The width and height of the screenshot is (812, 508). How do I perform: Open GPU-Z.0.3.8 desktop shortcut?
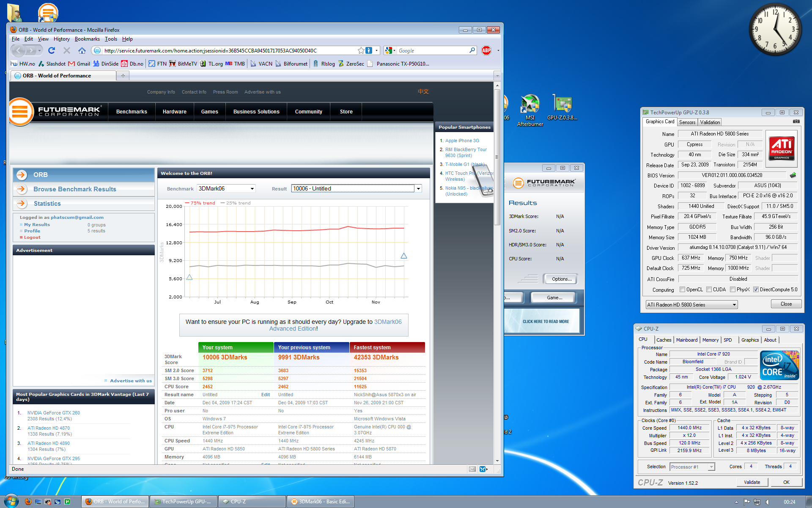click(x=562, y=108)
